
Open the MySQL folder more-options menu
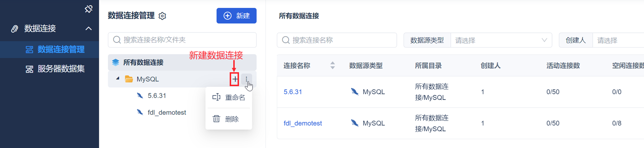[x=247, y=79]
